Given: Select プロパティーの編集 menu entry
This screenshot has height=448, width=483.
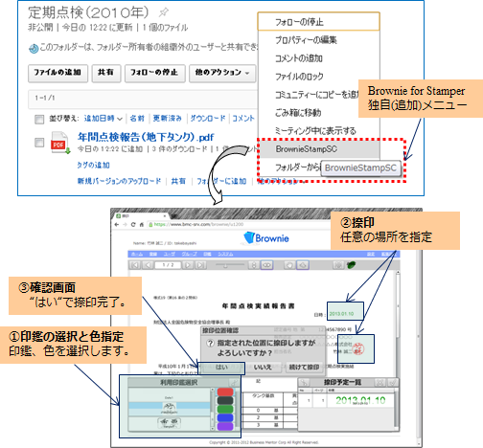Looking at the screenshot, I should pos(306,40).
